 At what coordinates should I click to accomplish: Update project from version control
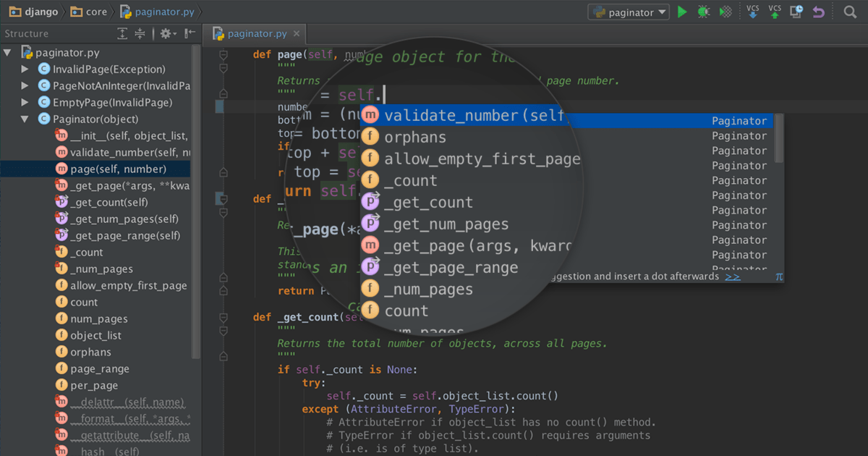(x=752, y=12)
